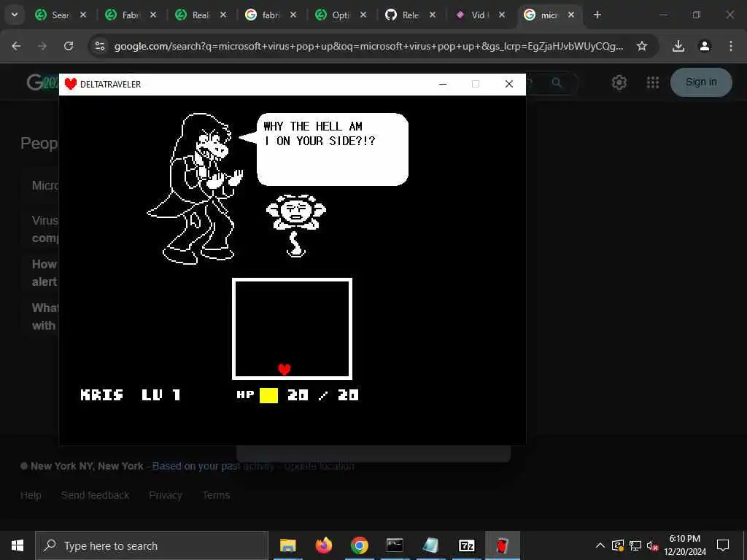This screenshot has width=747, height=560.
Task: Open Chrome downloads
Action: [x=678, y=46]
